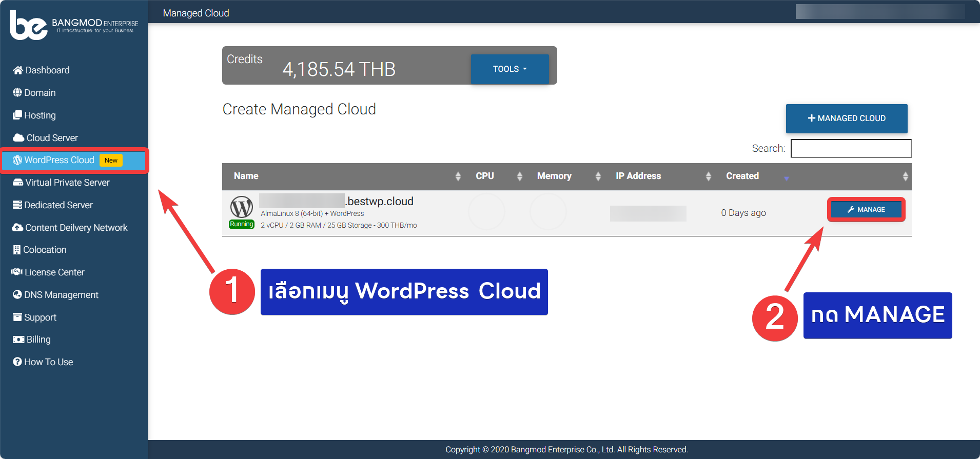Click the Bangmod Enterprise logo
The image size is (980, 459).
tap(74, 25)
